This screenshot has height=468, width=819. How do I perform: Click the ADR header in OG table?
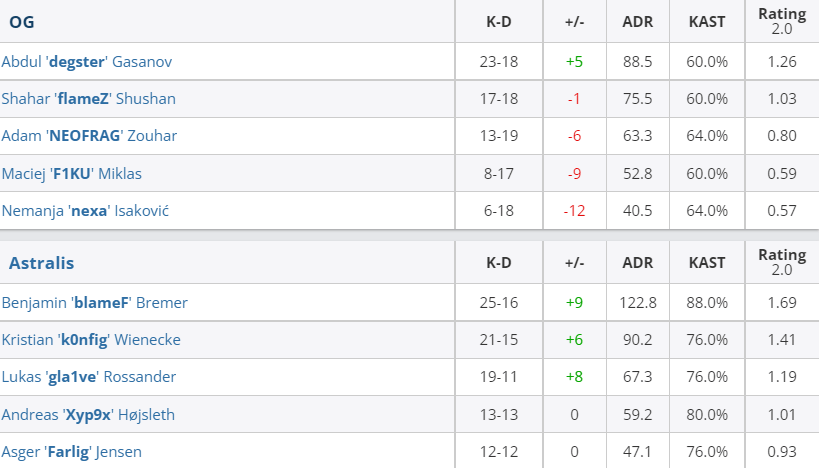[638, 22]
